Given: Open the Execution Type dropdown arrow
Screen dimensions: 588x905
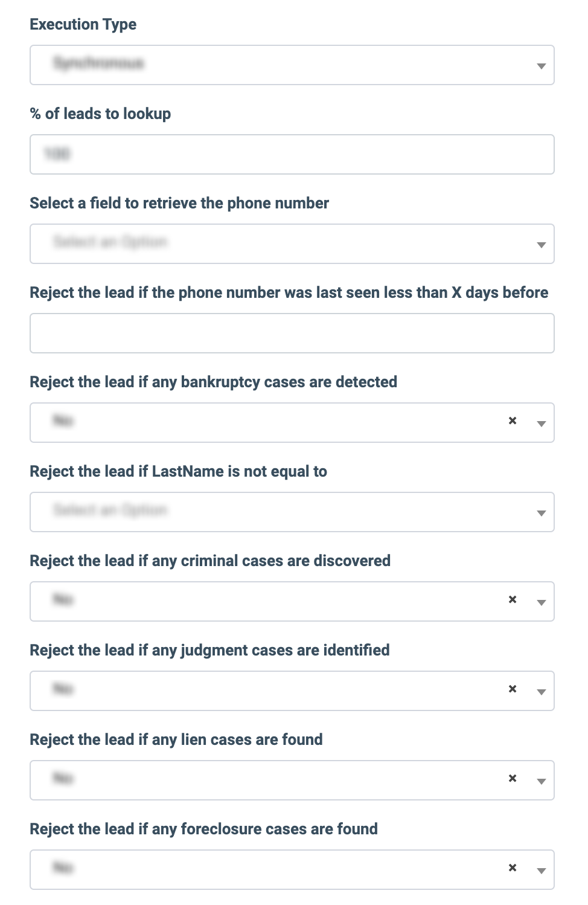Looking at the screenshot, I should point(541,66).
